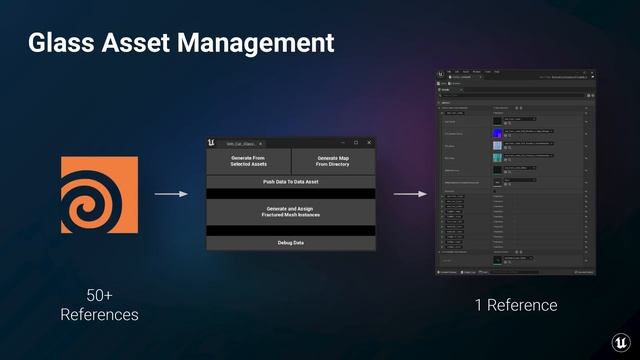Minimize the utility widget window
This screenshot has width=640, height=360.
click(343, 142)
